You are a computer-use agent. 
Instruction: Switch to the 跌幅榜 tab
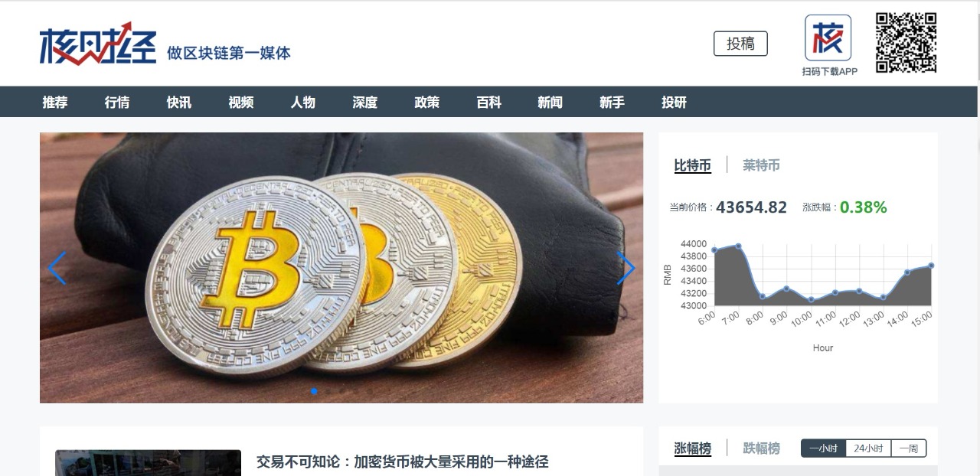[761, 448]
